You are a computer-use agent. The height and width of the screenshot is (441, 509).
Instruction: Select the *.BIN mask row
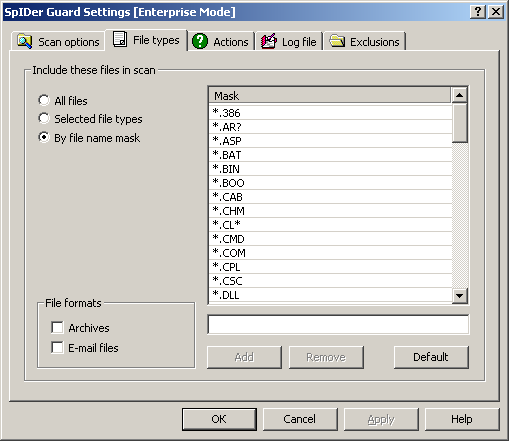tap(330, 169)
